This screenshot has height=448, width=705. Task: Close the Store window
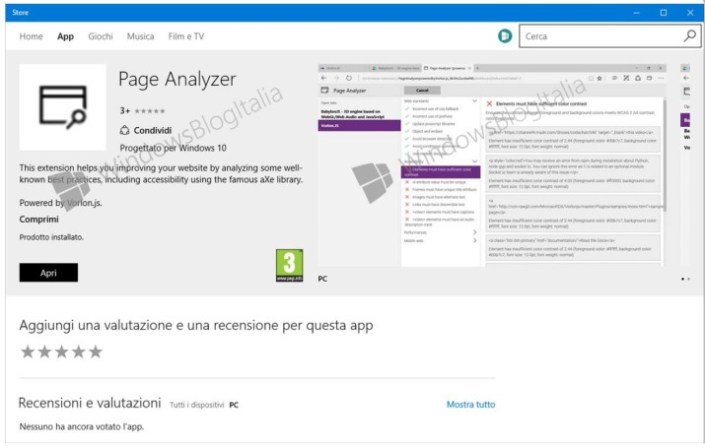tap(690, 13)
